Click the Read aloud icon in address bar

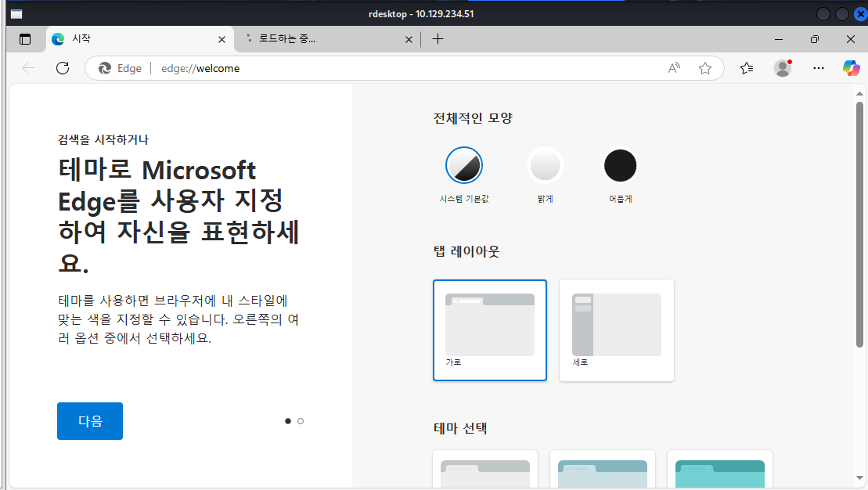pos(674,68)
